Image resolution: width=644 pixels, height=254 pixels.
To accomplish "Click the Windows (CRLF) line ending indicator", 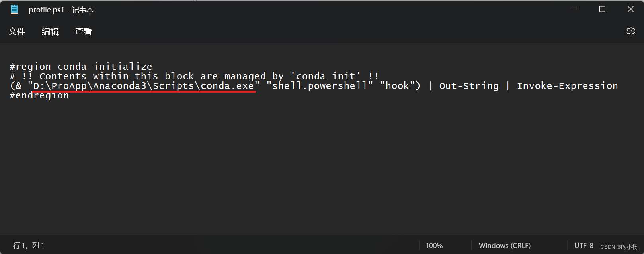I will [x=504, y=245].
